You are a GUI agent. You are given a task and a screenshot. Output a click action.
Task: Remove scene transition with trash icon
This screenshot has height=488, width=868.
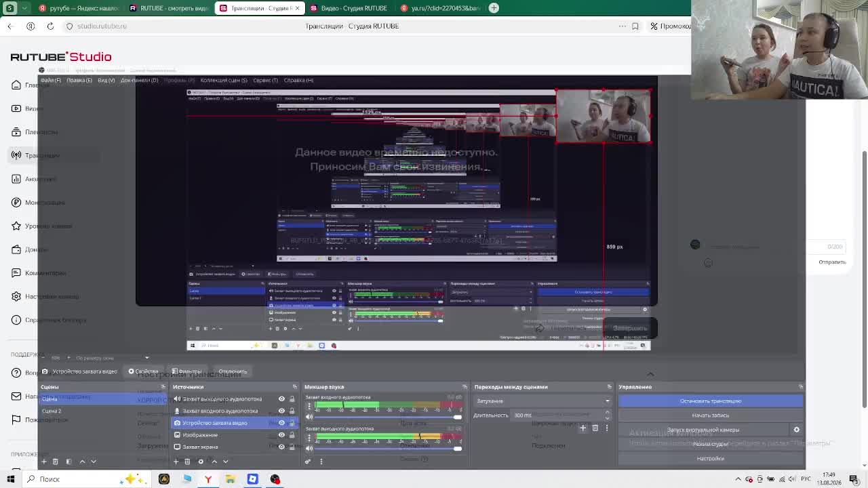tap(595, 428)
